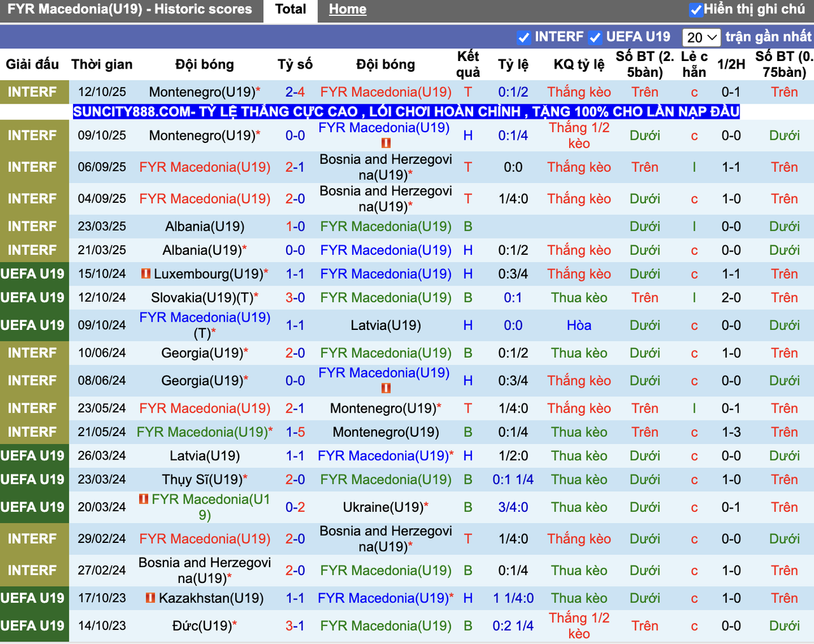Click the red card icon in 08/06/24 Georgia row

click(385, 388)
